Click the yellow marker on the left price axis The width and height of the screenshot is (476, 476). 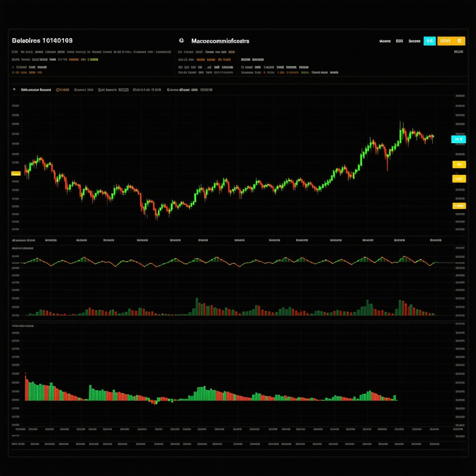pos(16,173)
